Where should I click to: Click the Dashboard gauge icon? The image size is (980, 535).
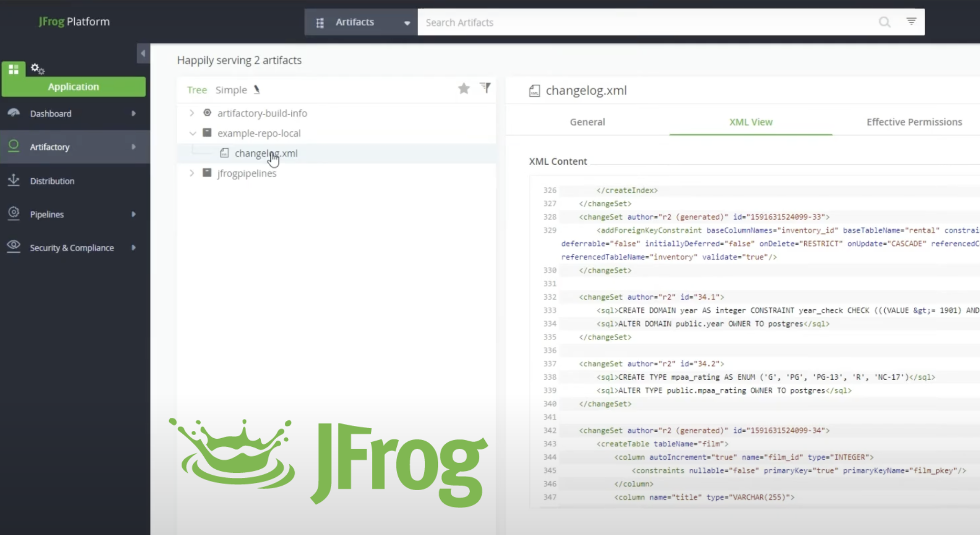pos(14,113)
